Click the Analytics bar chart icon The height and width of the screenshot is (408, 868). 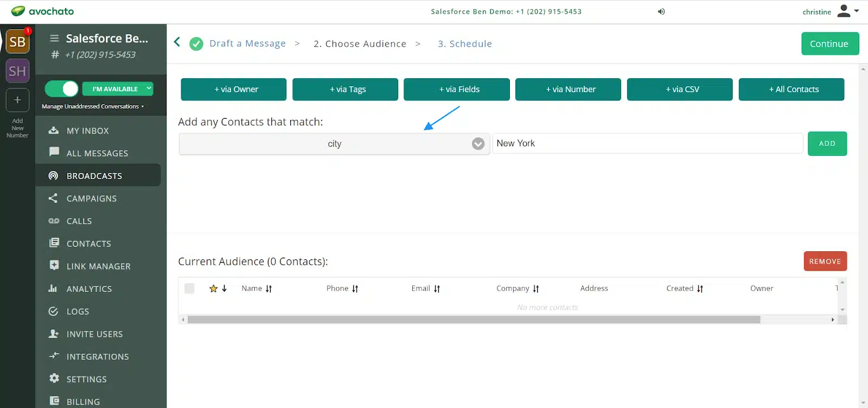point(53,288)
